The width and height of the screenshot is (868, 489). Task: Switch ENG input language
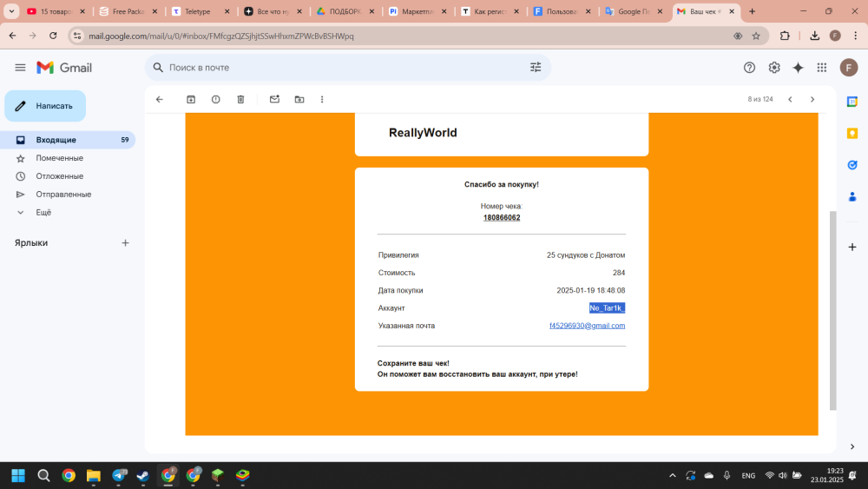748,475
